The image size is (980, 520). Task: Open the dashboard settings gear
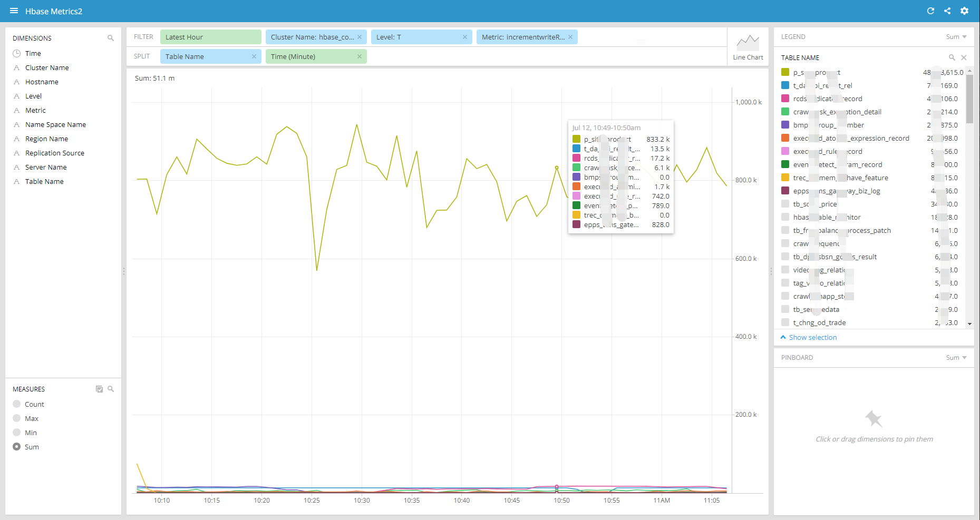pos(965,11)
